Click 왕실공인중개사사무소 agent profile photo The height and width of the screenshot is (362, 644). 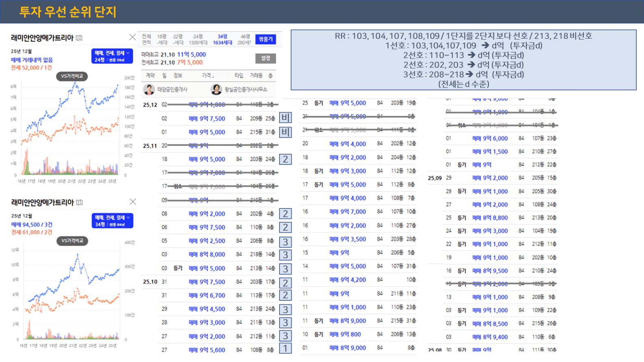pyautogui.click(x=216, y=89)
